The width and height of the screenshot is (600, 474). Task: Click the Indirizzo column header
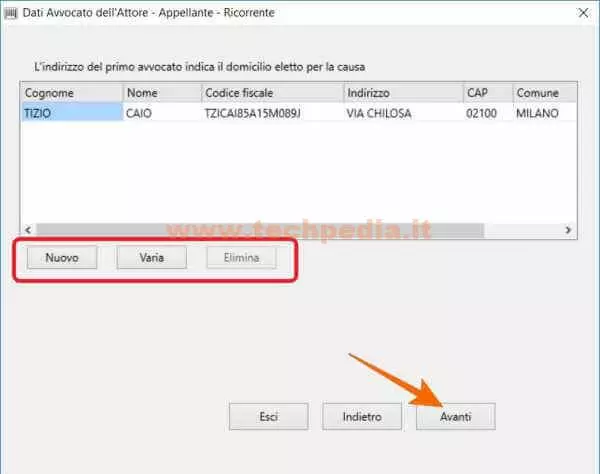coord(400,93)
